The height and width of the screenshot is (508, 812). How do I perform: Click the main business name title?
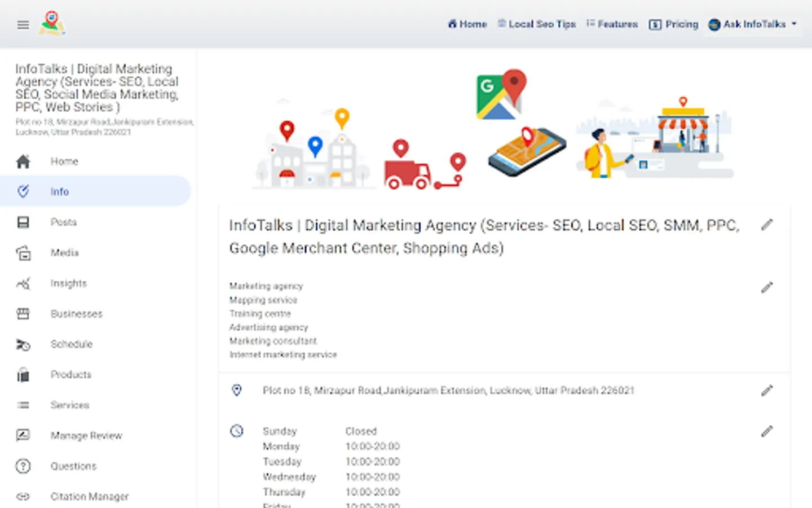484,237
